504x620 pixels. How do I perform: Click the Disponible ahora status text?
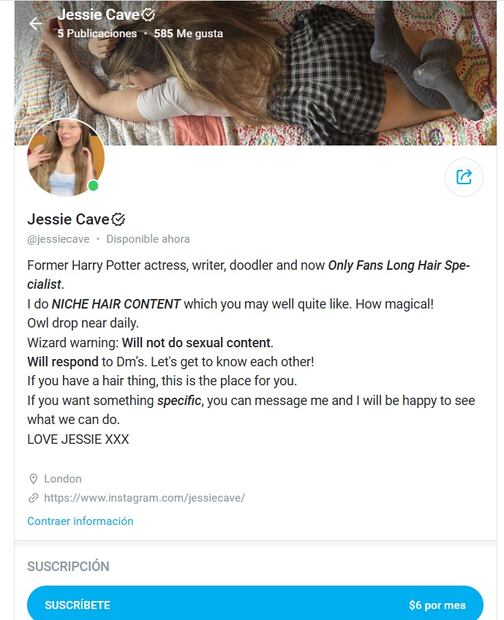coord(148,239)
